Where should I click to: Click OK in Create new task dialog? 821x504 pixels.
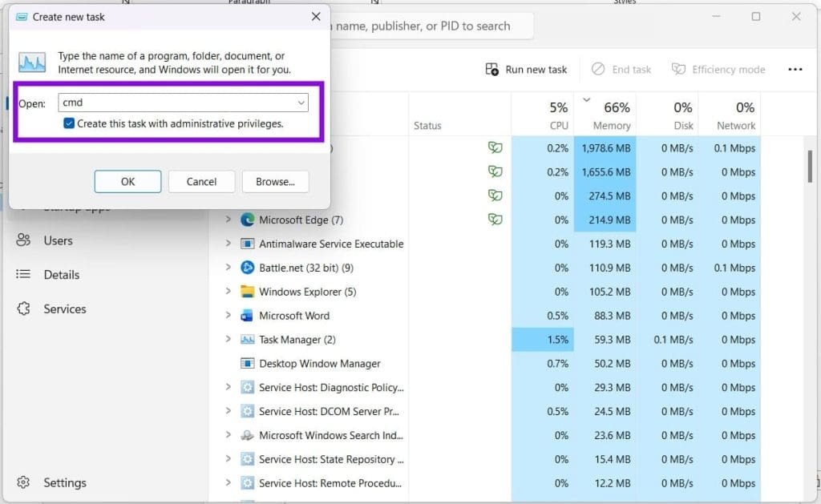(127, 182)
